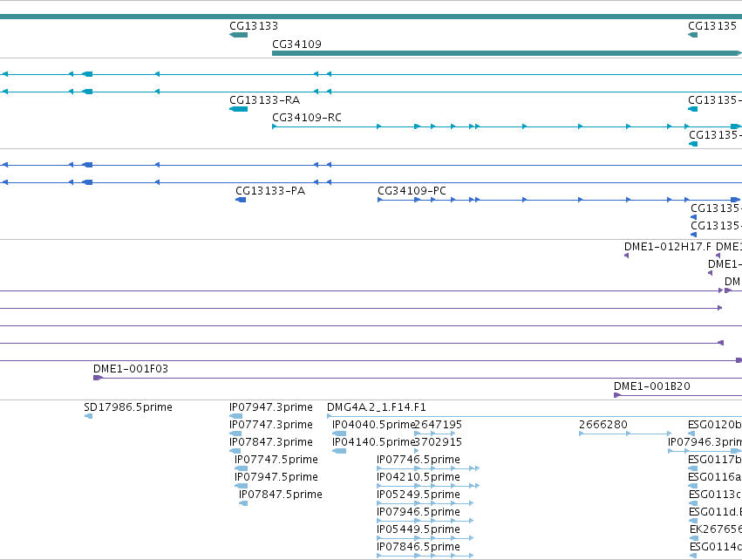
Task: Select transcript CG34109-RC label
Action: tap(307, 118)
